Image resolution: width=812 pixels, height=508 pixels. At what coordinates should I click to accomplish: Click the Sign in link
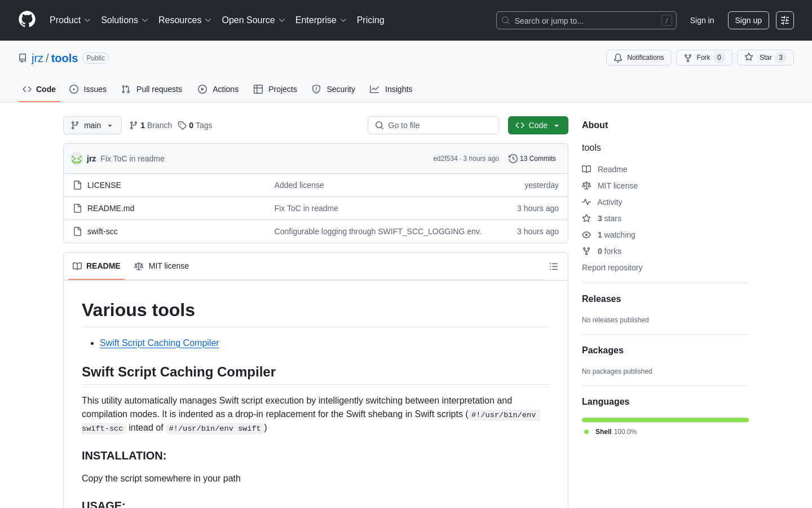click(x=702, y=20)
